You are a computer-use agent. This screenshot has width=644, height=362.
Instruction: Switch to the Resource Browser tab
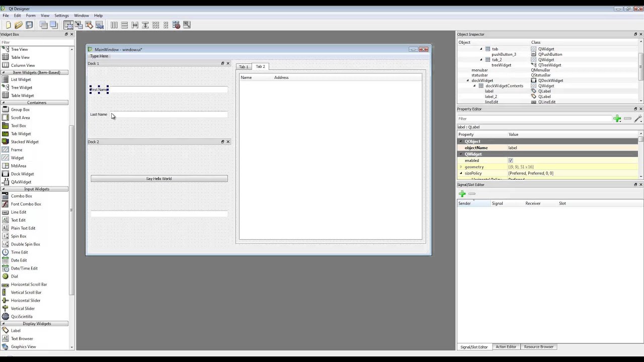coord(539,347)
